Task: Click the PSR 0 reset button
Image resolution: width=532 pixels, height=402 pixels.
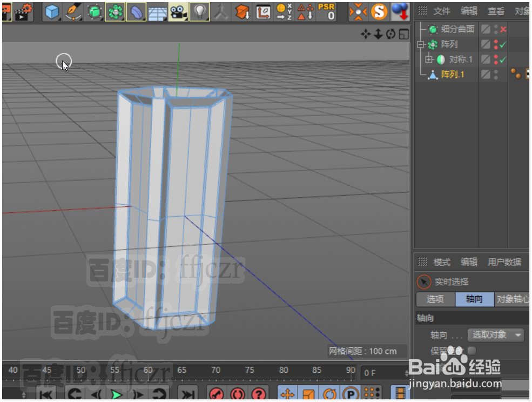Action: [x=326, y=12]
